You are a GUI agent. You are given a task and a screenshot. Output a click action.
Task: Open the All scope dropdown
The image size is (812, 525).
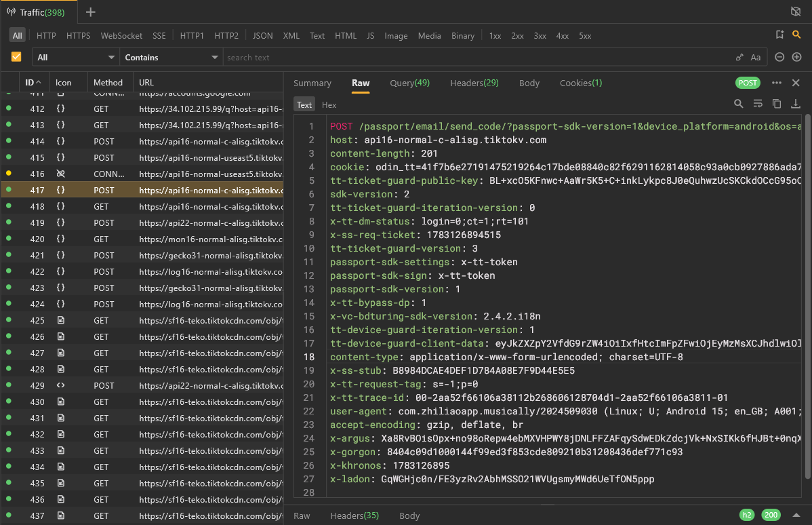coord(76,58)
